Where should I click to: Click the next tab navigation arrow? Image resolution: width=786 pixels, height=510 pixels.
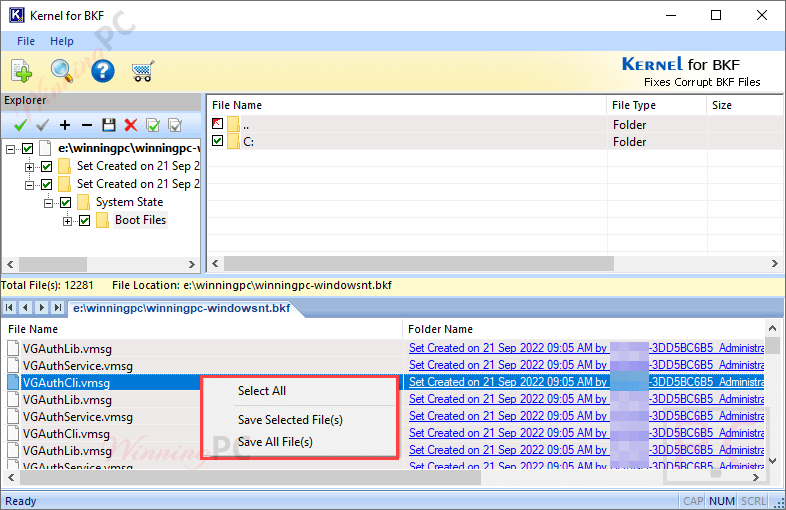tap(42, 307)
